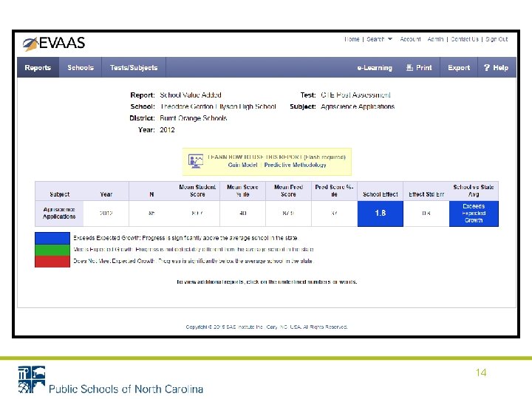The height and width of the screenshot is (399, 532).
Task: Click the 2012 year table cell
Action: 106,213
